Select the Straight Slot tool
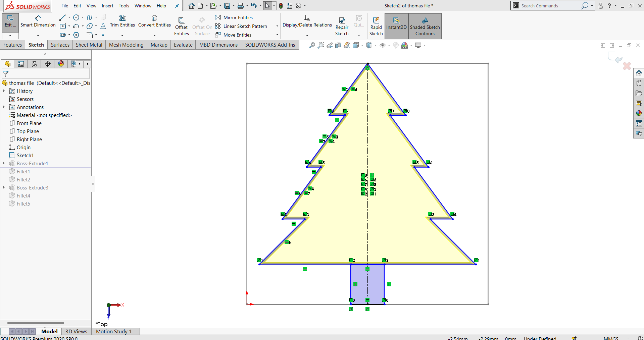This screenshot has height=340, width=644. (x=63, y=35)
